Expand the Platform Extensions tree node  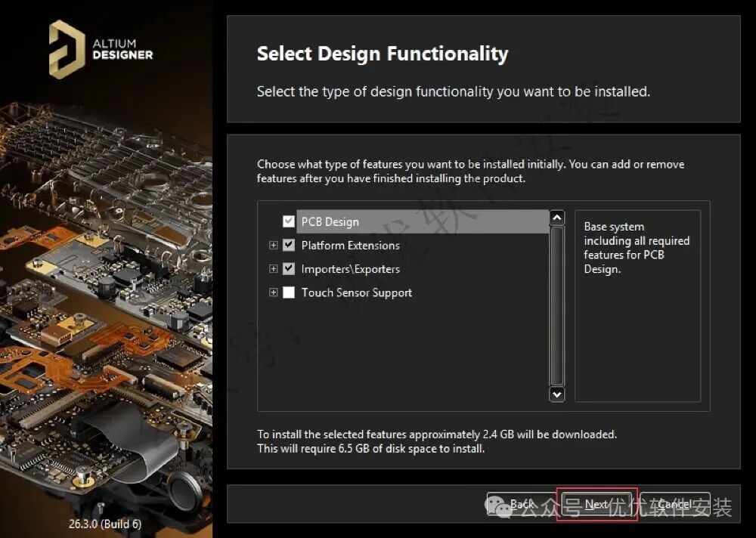pyautogui.click(x=274, y=245)
